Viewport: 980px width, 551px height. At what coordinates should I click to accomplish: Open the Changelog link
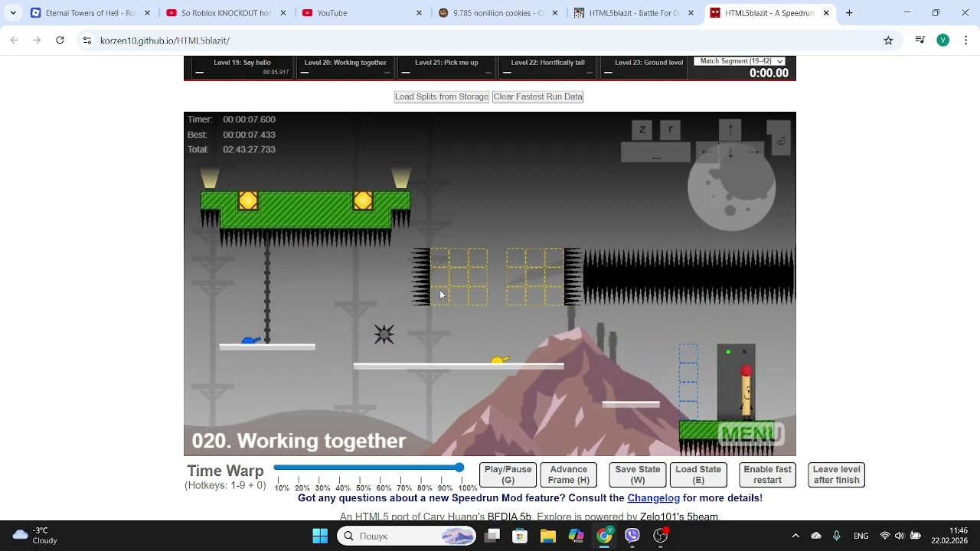tap(654, 498)
